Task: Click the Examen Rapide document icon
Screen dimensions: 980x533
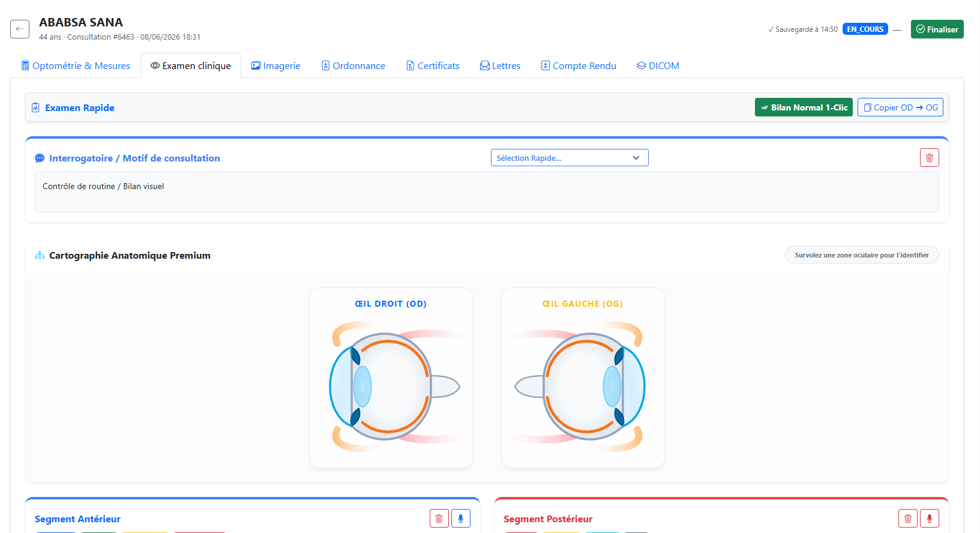Action: click(35, 107)
